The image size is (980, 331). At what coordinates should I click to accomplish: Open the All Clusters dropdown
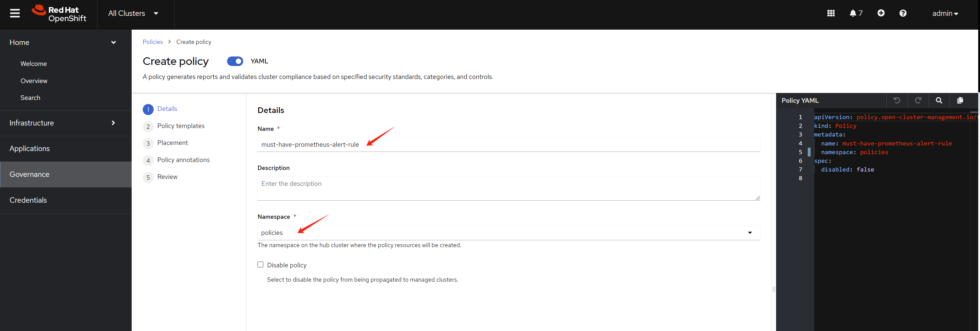point(133,13)
